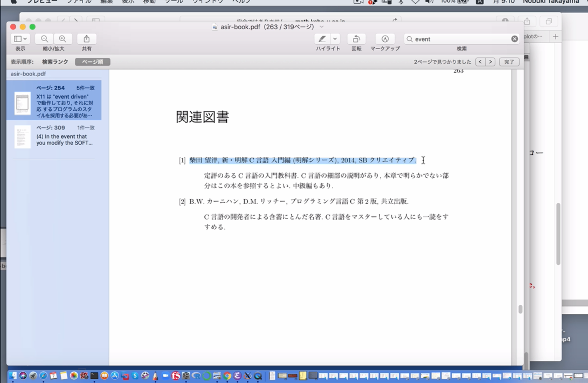Screen dimensions: 588x383
Task: Open the sidebar view (表示) dropdown
Action: (20, 39)
